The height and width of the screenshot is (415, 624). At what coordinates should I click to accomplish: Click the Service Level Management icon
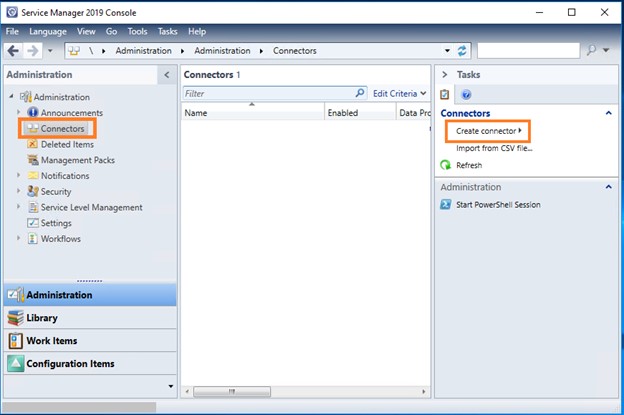[x=33, y=207]
